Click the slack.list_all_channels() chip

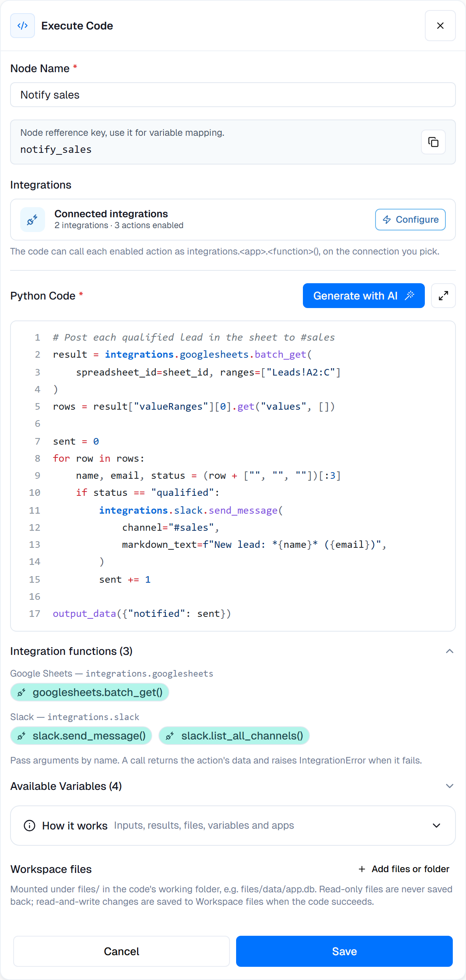point(234,736)
